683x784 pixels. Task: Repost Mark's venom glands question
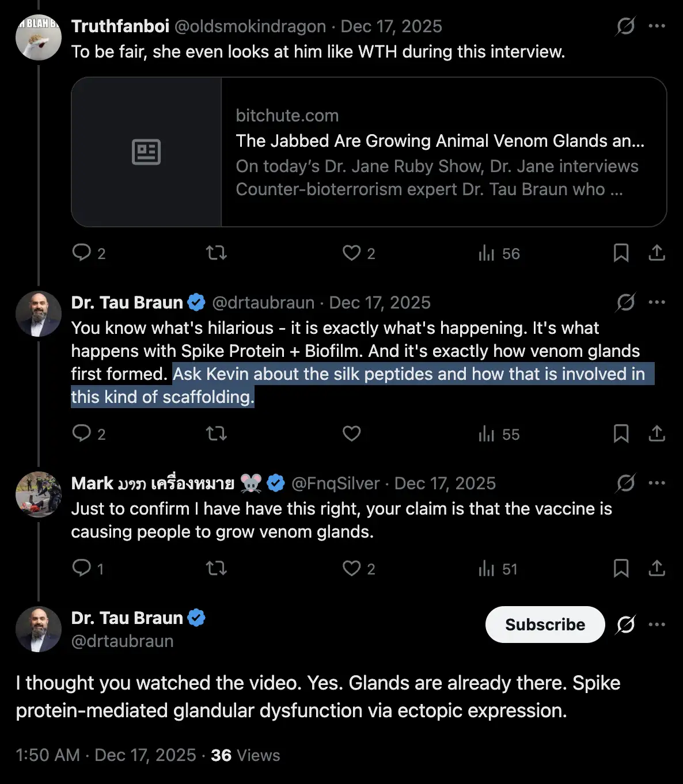tap(217, 569)
